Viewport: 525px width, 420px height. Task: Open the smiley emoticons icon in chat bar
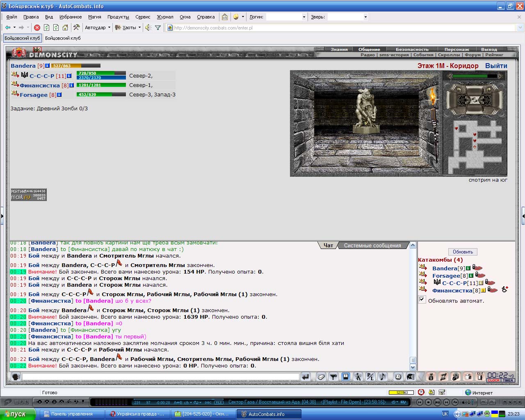[x=397, y=377]
